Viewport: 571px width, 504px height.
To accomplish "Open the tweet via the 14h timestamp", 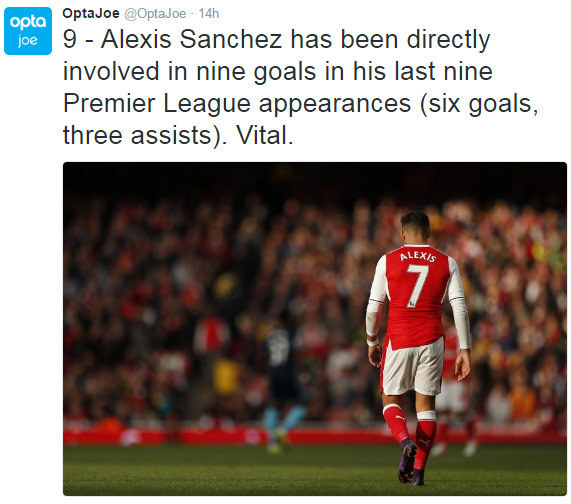I will (209, 13).
